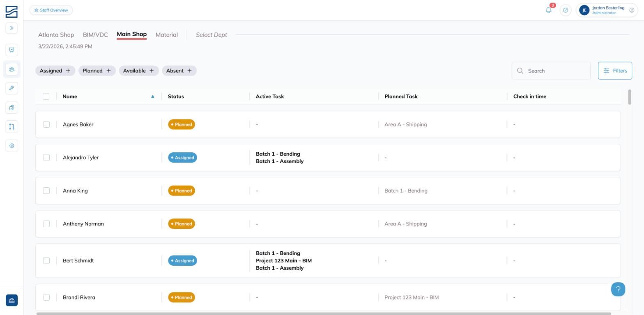Click the magnifier icon in Search
This screenshot has height=315, width=644.
[x=520, y=71]
